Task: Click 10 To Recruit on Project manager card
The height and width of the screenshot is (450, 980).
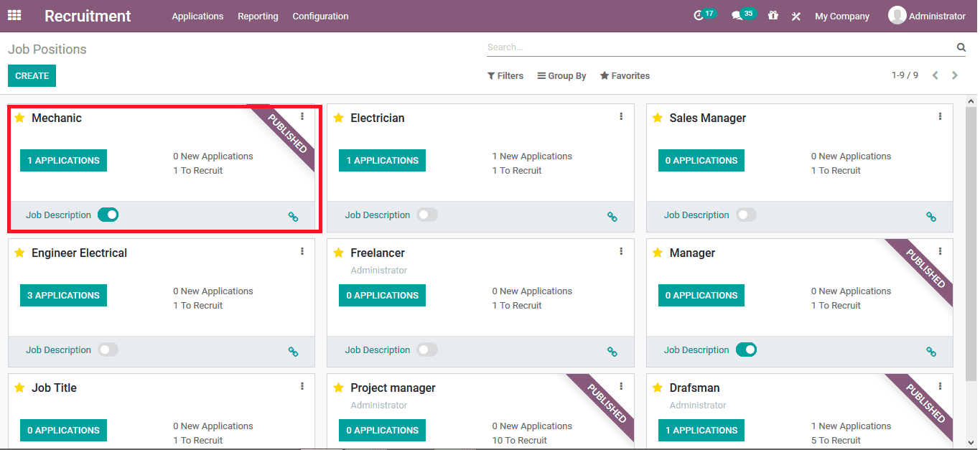Action: [x=519, y=440]
